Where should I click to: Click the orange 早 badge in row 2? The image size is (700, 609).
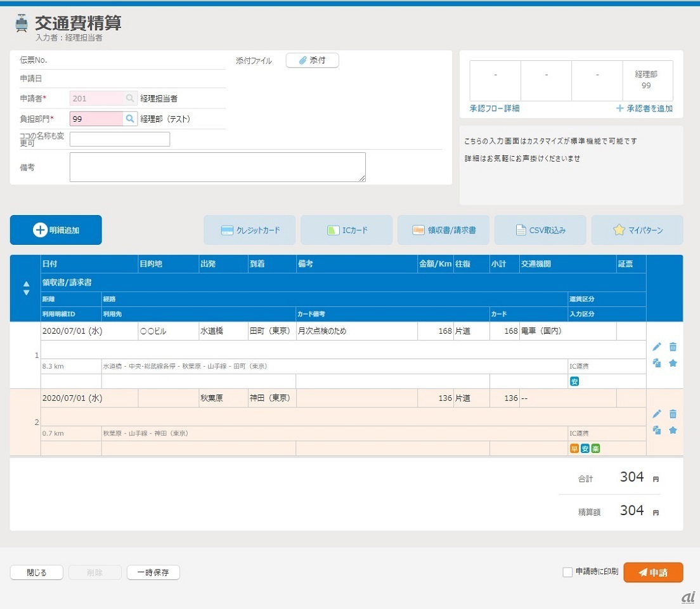[574, 449]
